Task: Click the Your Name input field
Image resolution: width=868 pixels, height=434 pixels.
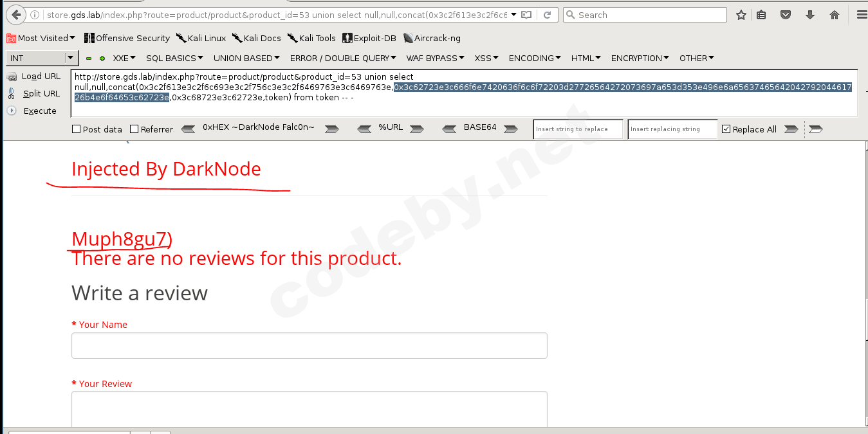Action: (x=309, y=345)
